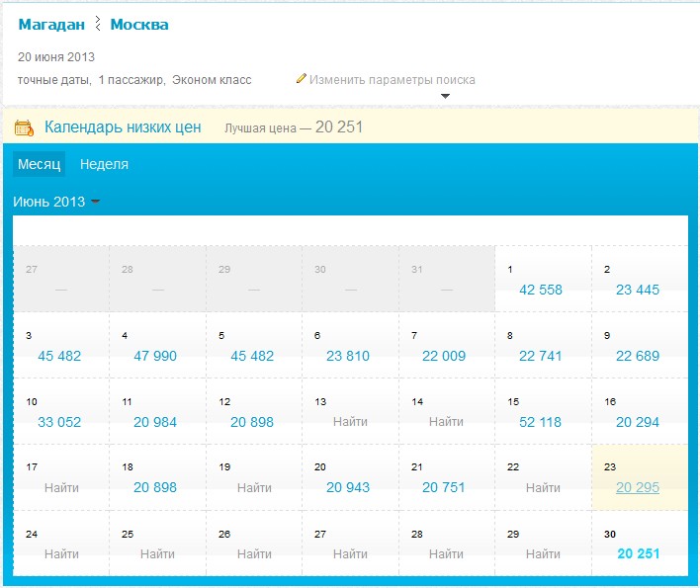Select June 30 best price 20 251
700x588 pixels.
638,553
